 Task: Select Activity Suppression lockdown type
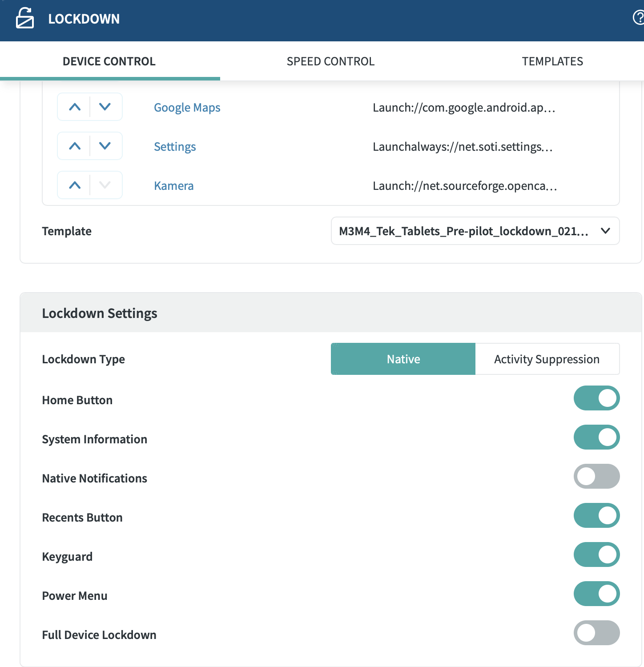click(547, 359)
